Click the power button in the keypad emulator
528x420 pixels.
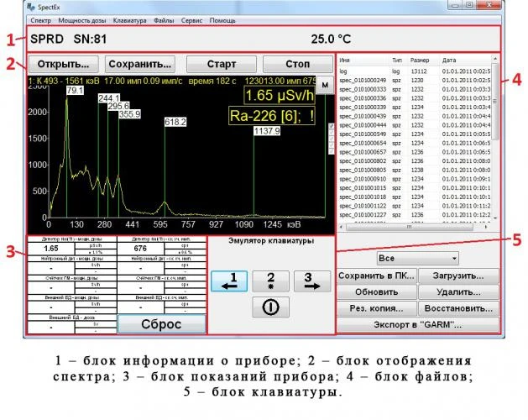click(x=271, y=307)
